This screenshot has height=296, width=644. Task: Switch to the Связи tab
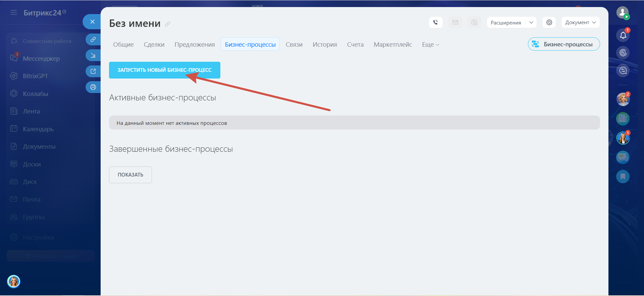coord(294,44)
